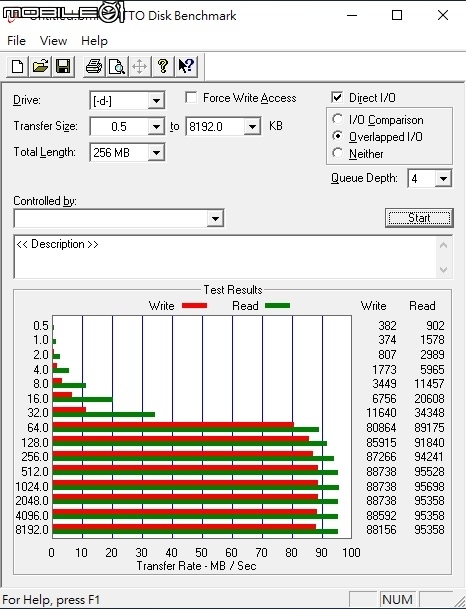Select the Overlapped I/O radio option
Image resolution: width=466 pixels, height=609 pixels.
pos(337,136)
